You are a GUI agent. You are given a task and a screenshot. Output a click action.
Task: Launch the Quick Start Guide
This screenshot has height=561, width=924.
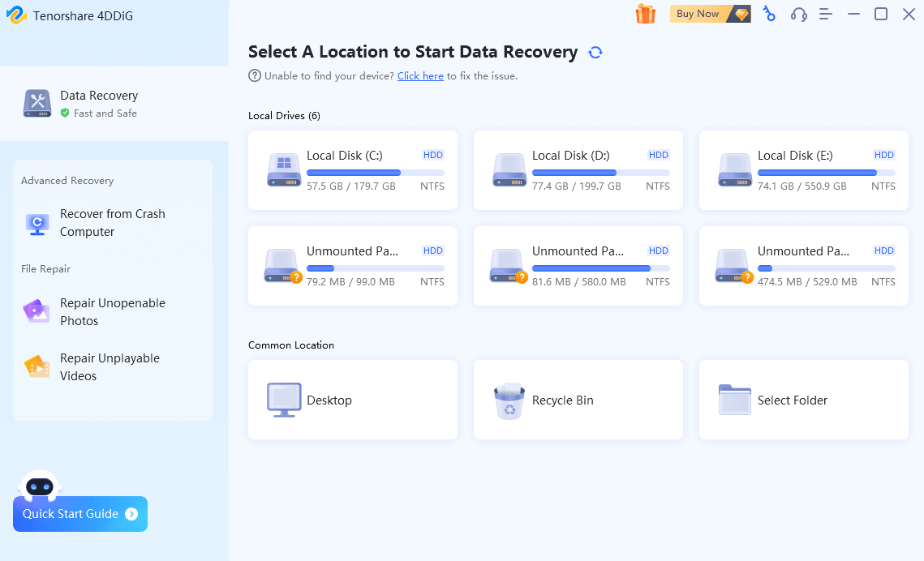(x=80, y=514)
